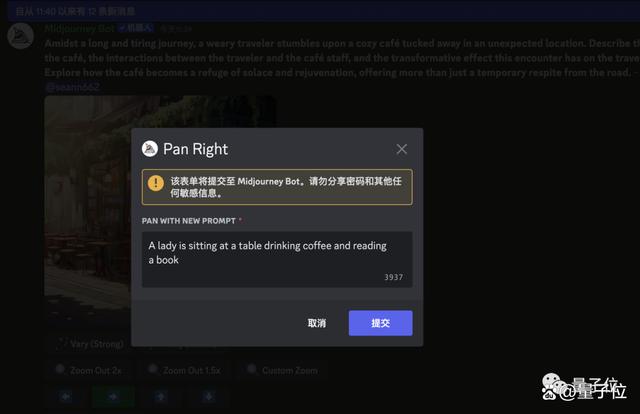Click the pan up arrow button
The image size is (640, 414).
pos(160,396)
